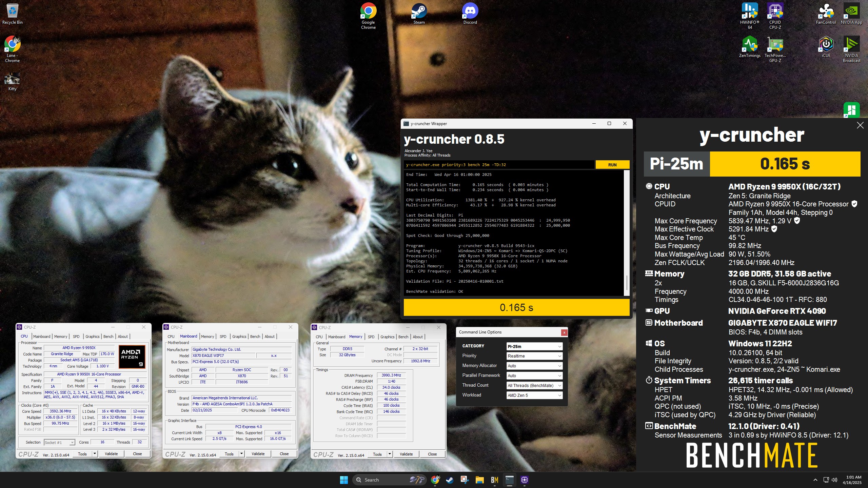Click the volume icon in system tray
868x488 pixels.
click(834, 480)
